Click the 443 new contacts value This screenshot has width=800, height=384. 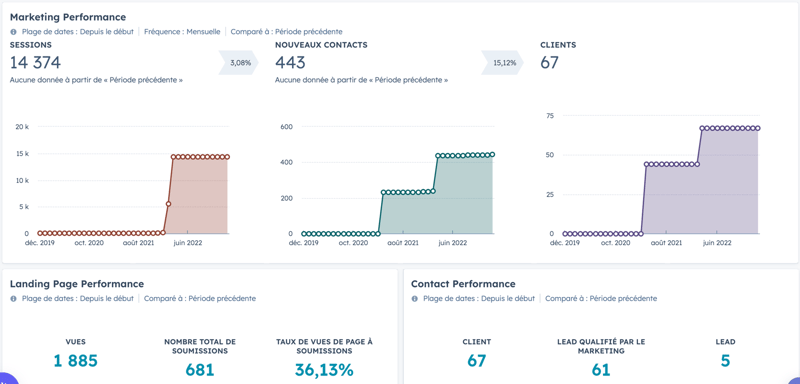[x=290, y=63]
